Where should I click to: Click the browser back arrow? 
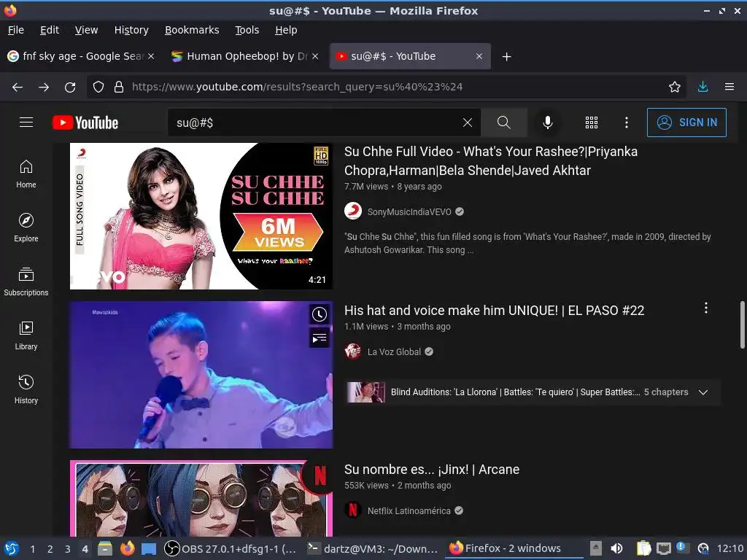[18, 87]
